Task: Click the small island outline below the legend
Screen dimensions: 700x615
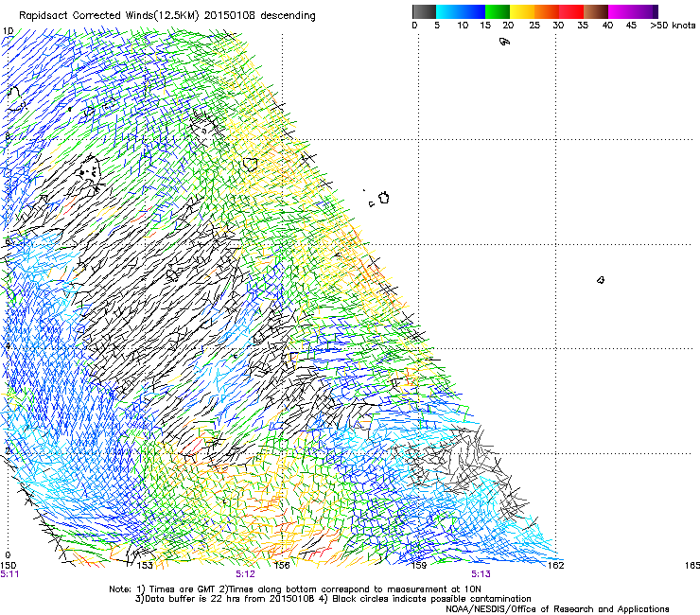Action: click(x=504, y=42)
